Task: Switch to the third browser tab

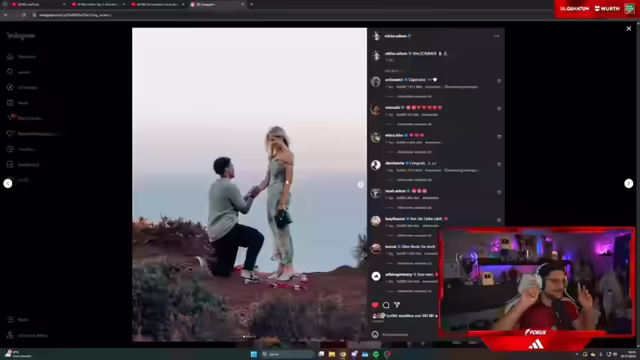Action: point(157,4)
